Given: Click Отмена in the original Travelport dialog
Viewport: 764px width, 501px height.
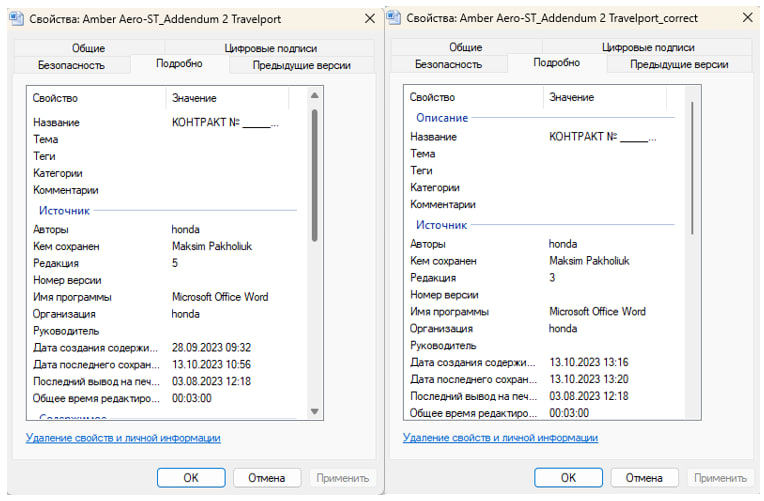Looking at the screenshot, I should [x=267, y=477].
